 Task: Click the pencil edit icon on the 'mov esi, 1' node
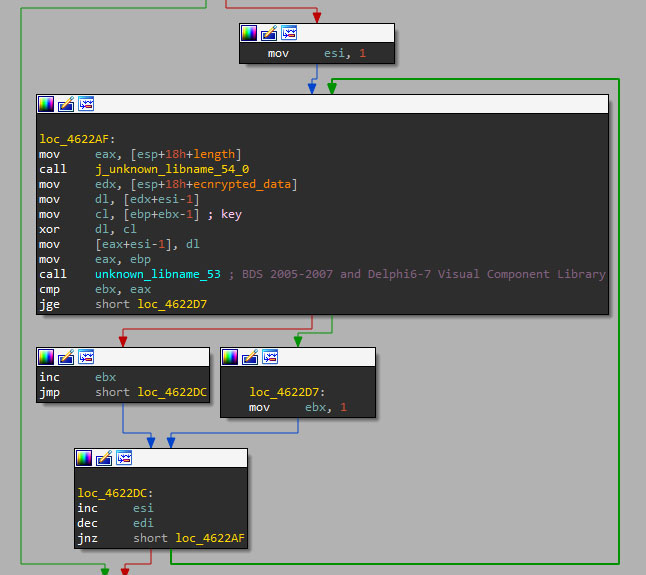pos(269,33)
